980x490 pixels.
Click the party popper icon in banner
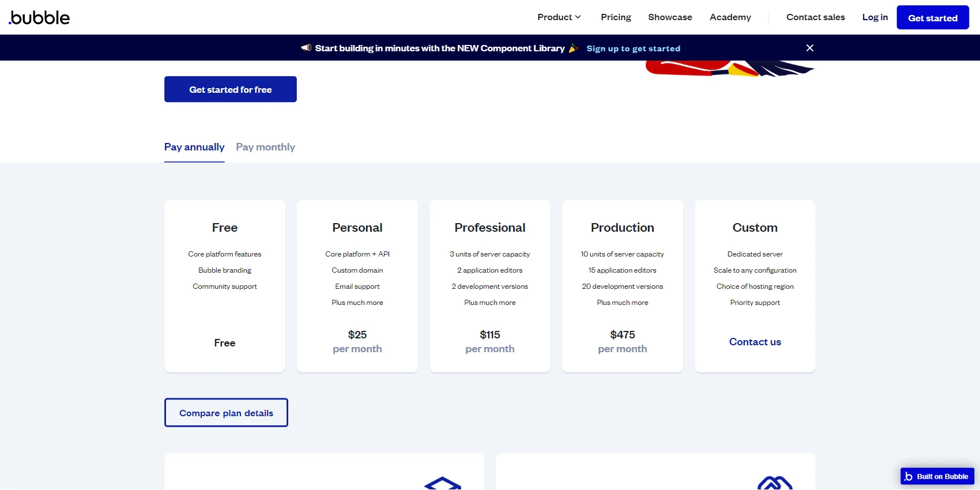574,48
